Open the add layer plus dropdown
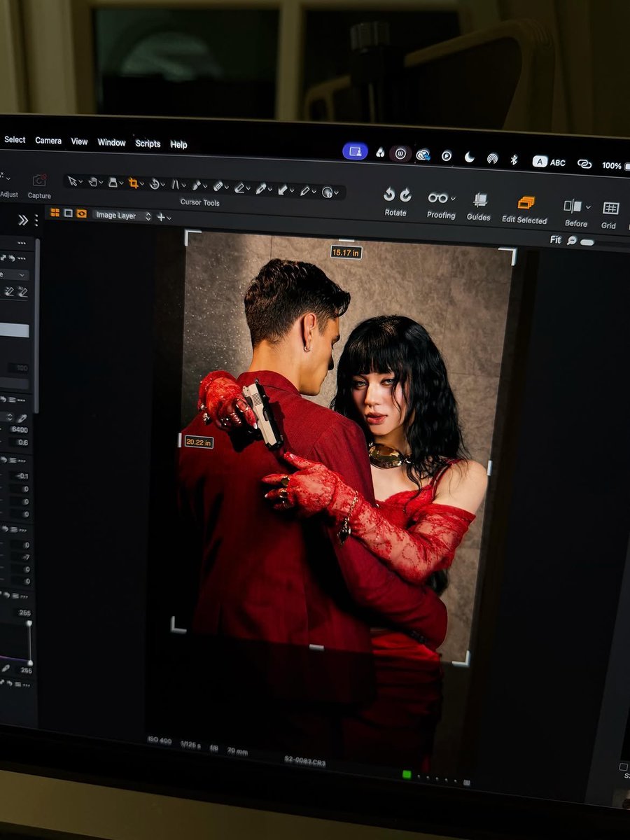This screenshot has height=840, width=630. 164,217
